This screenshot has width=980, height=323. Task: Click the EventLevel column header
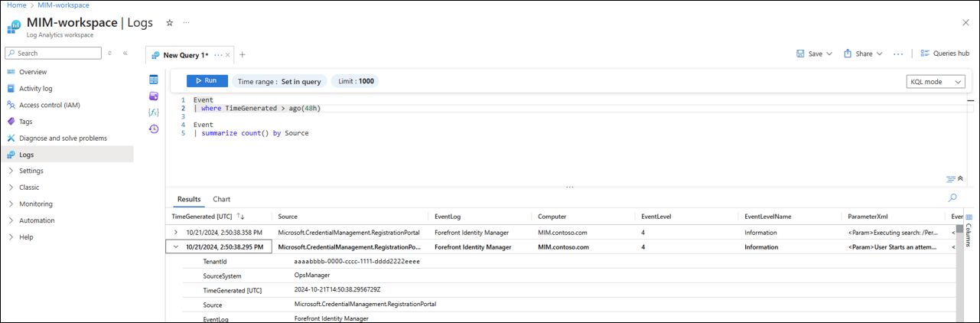pyautogui.click(x=656, y=217)
